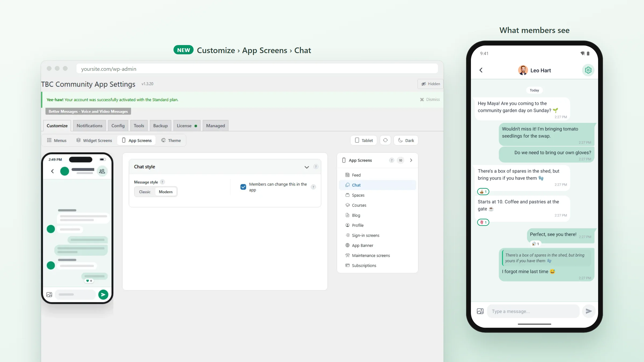This screenshot has width=644, height=362.
Task: Expand the App Screens panel arrow
Action: point(411,160)
